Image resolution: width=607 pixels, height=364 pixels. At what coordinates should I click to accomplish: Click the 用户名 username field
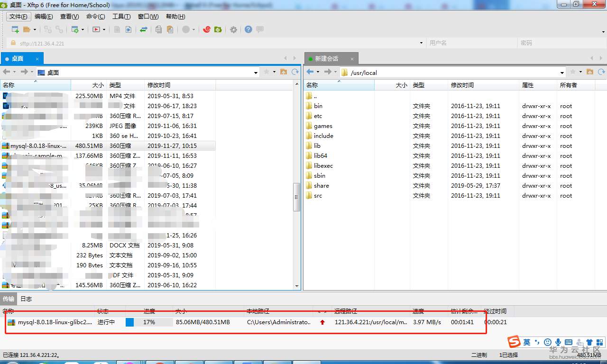coord(471,43)
